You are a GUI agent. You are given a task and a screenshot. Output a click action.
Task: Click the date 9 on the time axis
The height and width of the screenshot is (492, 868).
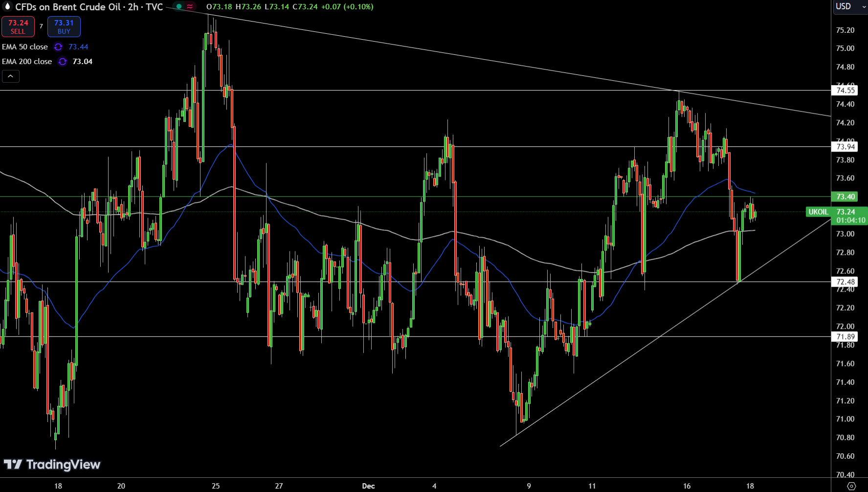pos(529,486)
